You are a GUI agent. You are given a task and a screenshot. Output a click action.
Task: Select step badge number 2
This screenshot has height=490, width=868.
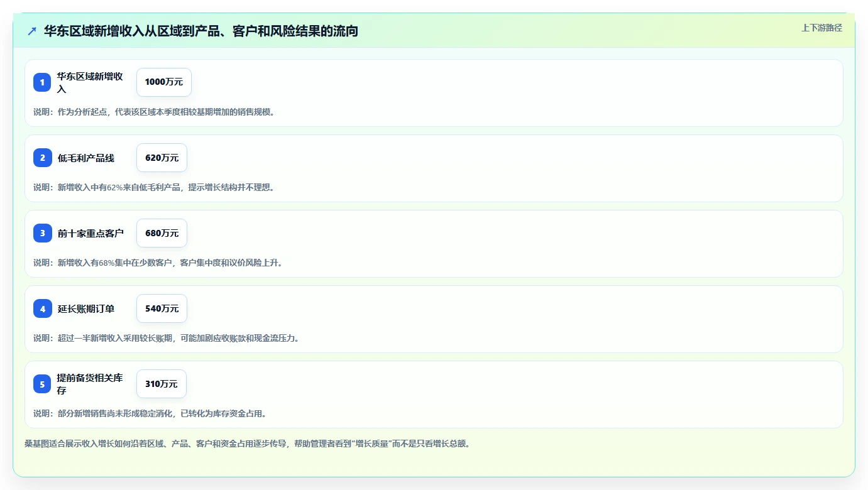click(x=42, y=158)
